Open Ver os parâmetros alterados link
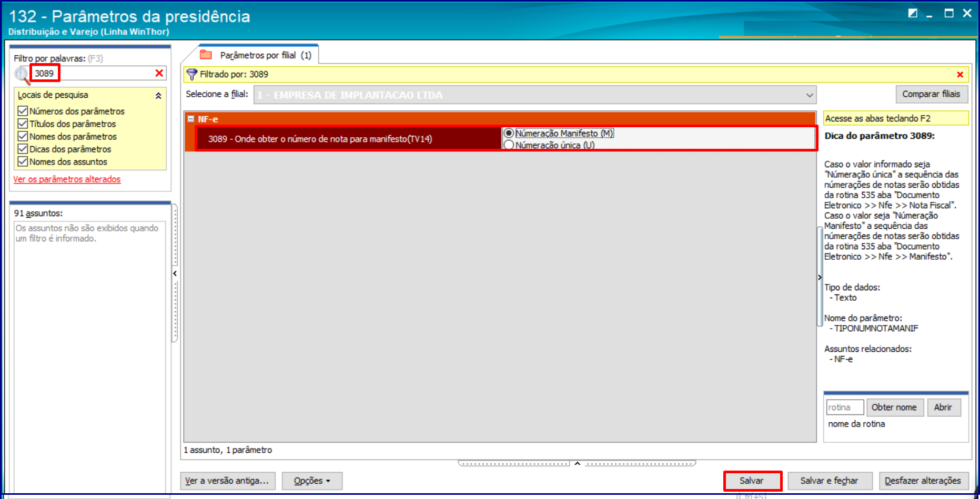The height and width of the screenshot is (499, 980). point(67,179)
